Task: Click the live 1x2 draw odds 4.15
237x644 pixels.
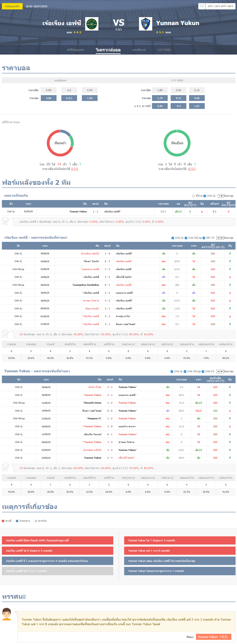Action: 178,98
